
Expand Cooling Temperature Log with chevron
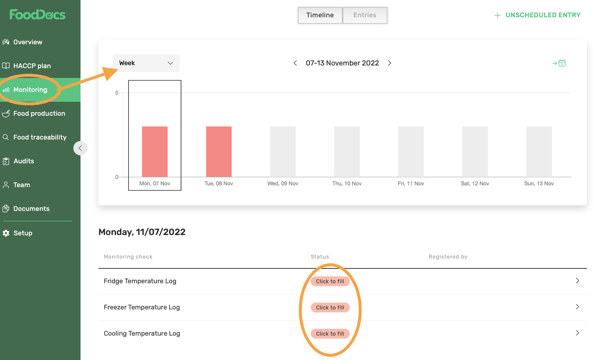(x=577, y=333)
